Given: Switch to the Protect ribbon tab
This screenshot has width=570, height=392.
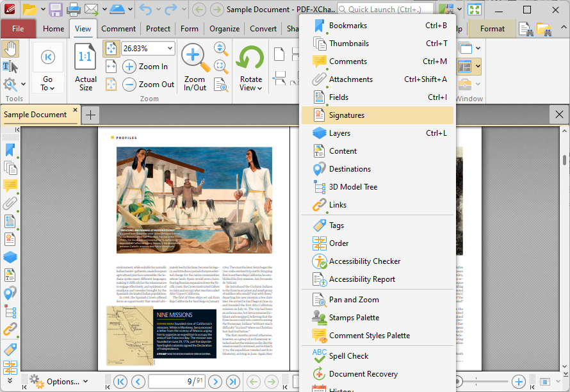Looking at the screenshot, I should (x=158, y=29).
